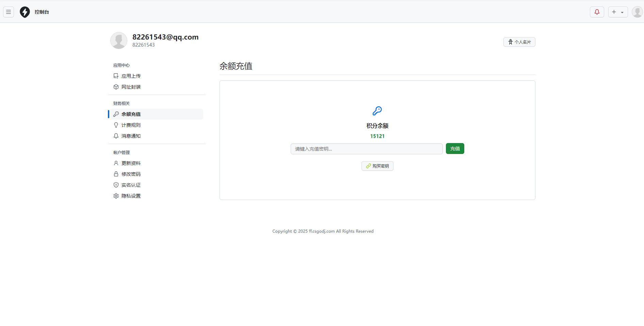
Task: Open 计费规则 billing rules
Action: click(131, 125)
